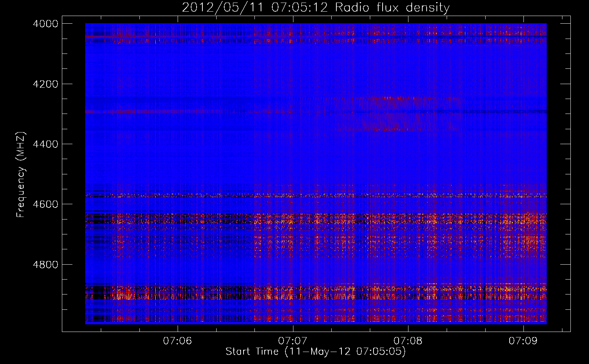Screen dimensions: 589x364
Task: Select the 4000 frequency axis label
Action: [x=46, y=24]
